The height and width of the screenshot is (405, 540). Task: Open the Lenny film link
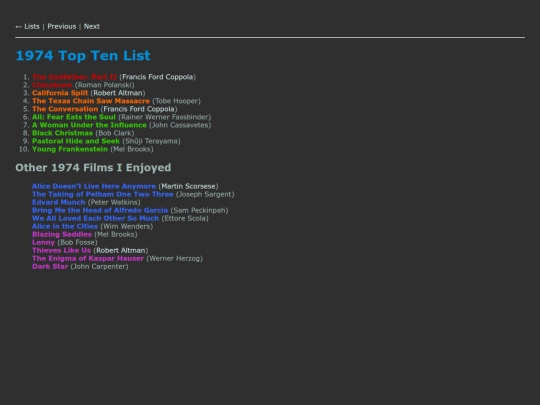coord(43,242)
